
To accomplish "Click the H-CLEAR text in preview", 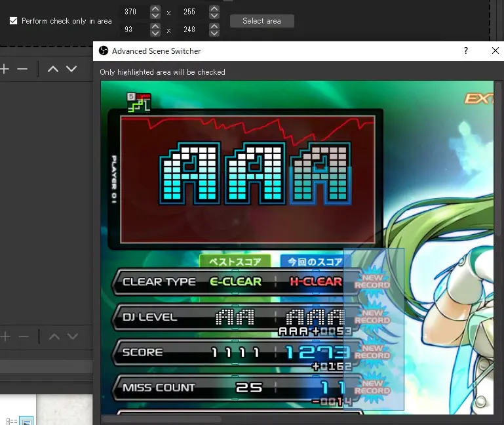I will point(316,281).
